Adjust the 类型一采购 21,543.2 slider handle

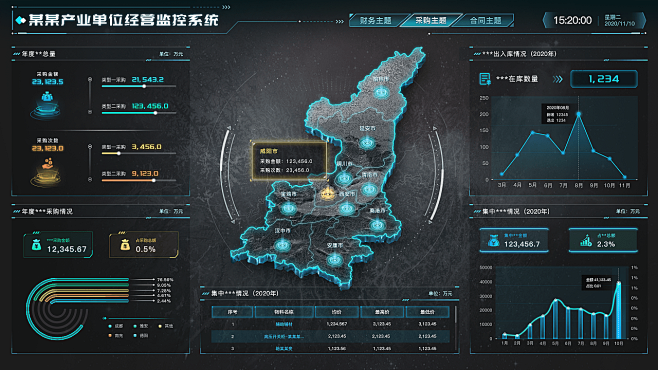pyautogui.click(x=144, y=86)
